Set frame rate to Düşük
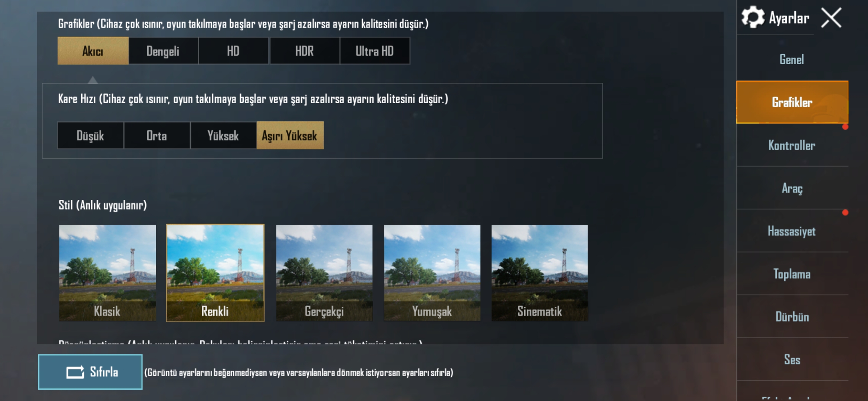Screen dimensions: 868x401 (x=90, y=136)
